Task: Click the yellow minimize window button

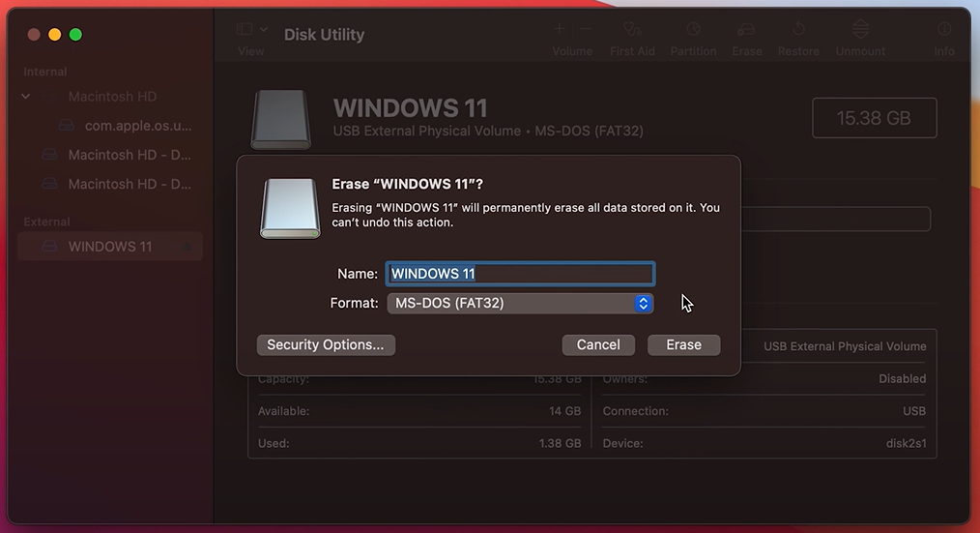Action: pos(55,35)
